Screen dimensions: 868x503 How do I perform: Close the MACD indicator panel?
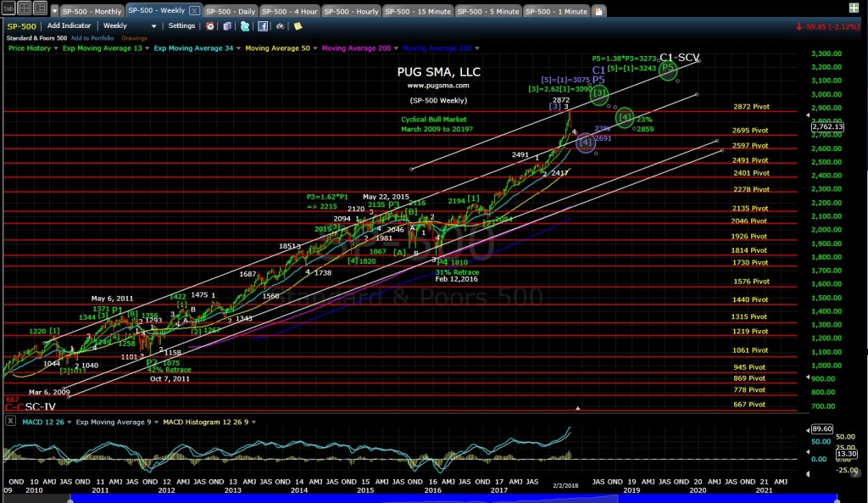(x=10, y=421)
